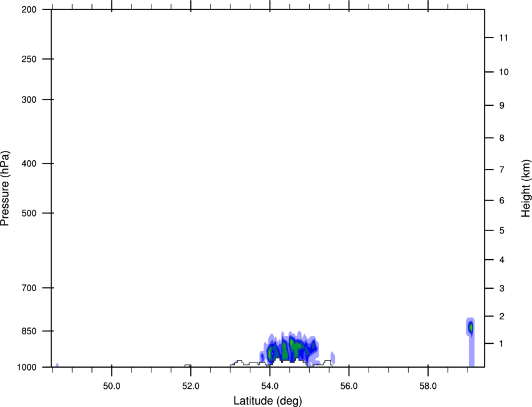Click the small light-blue blob near 55.6 latitude
The width and height of the screenshot is (532, 407).
point(332,358)
